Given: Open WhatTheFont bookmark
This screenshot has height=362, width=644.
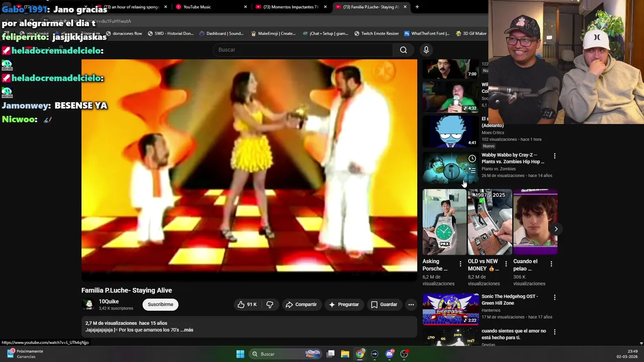Looking at the screenshot, I should [427, 34].
